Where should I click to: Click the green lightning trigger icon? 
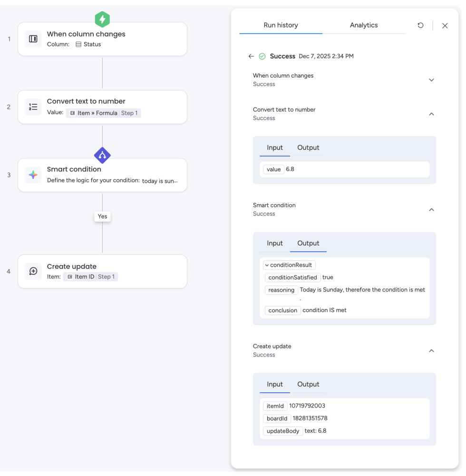point(102,20)
